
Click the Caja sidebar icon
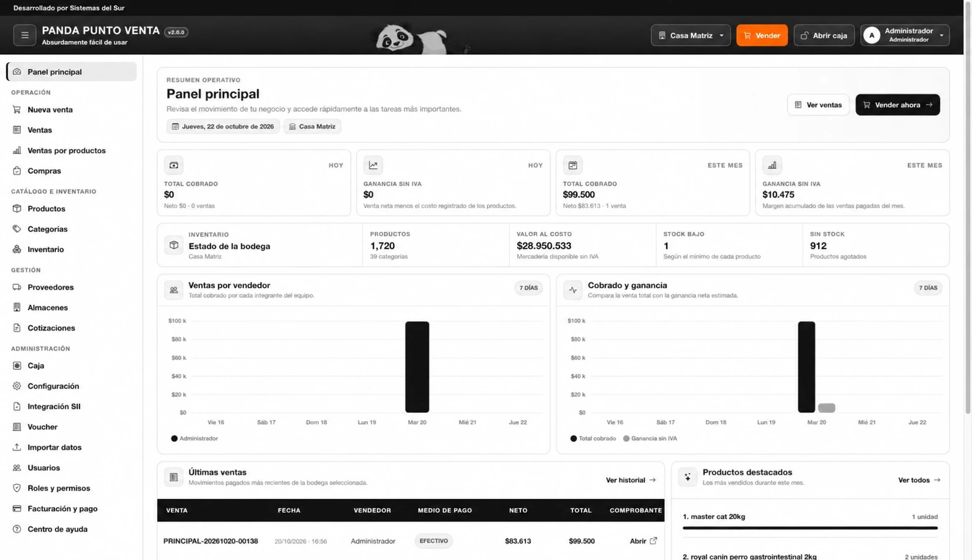coord(17,366)
